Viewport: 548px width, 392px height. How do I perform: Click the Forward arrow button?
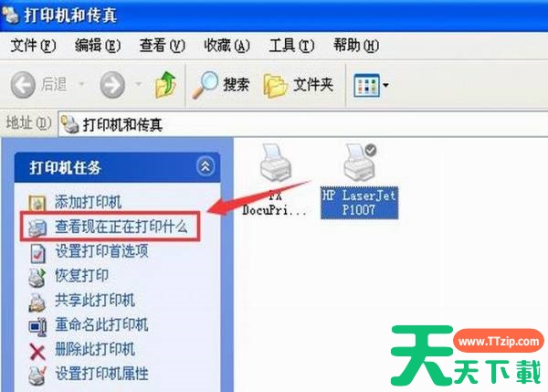(112, 85)
